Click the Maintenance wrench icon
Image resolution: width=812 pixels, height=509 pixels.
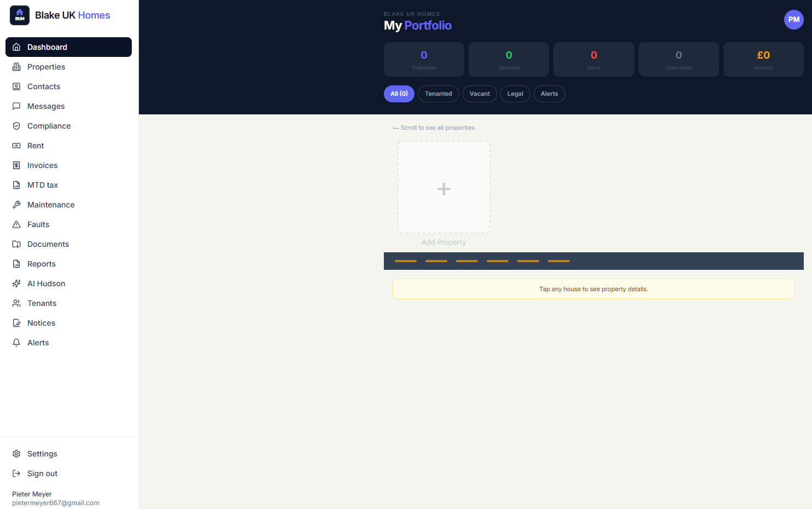click(x=16, y=205)
